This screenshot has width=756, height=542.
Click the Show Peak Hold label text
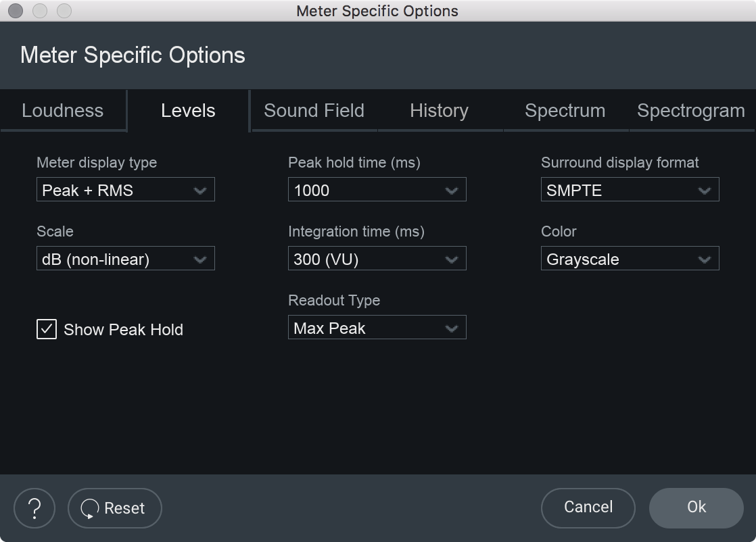click(x=123, y=330)
